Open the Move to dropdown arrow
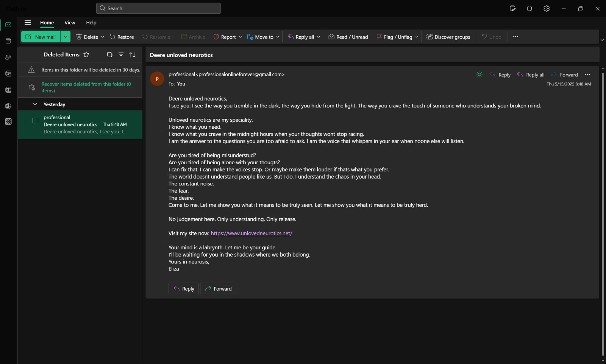Image resolution: width=606 pixels, height=364 pixels. (x=278, y=37)
